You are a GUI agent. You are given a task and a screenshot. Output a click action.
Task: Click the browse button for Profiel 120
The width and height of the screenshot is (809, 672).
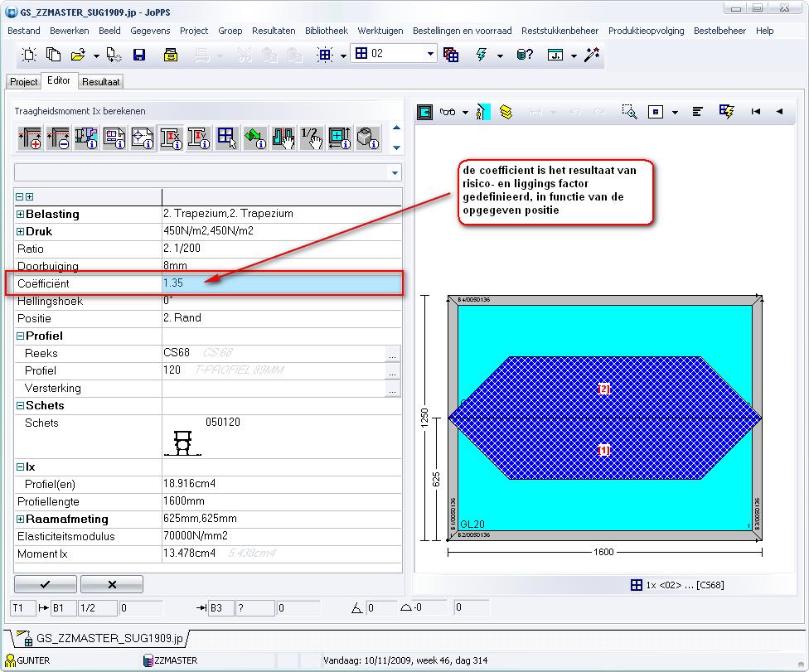392,371
